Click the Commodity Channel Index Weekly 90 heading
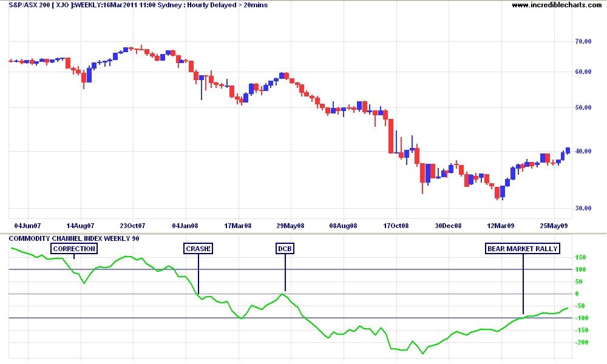 pyautogui.click(x=74, y=238)
